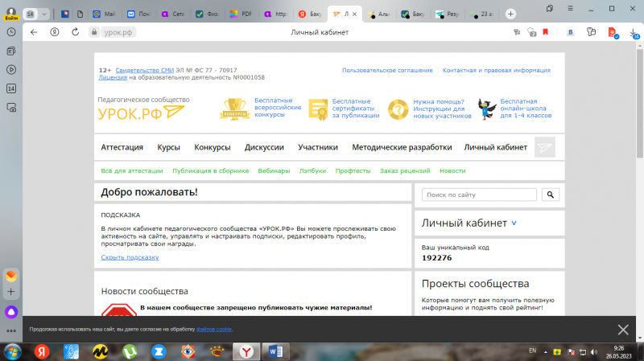The width and height of the screenshot is (644, 361).
Task: Open the sidebar calendar 14 icon
Action: point(11,88)
